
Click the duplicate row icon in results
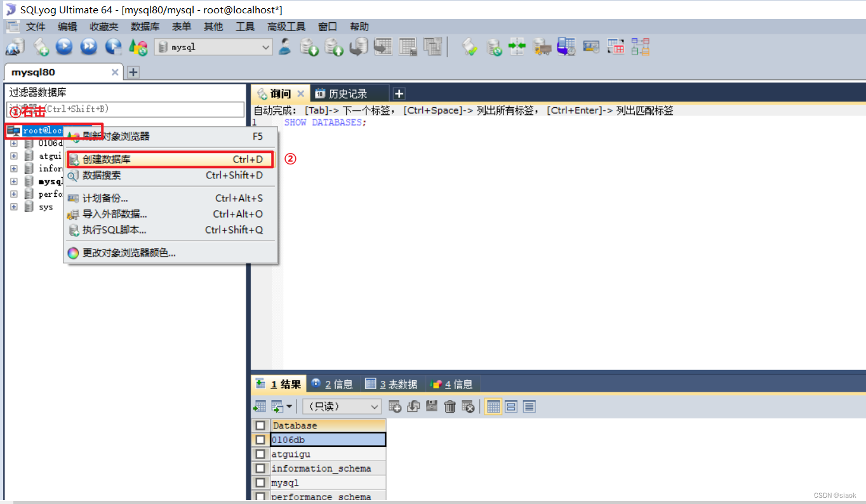(413, 406)
